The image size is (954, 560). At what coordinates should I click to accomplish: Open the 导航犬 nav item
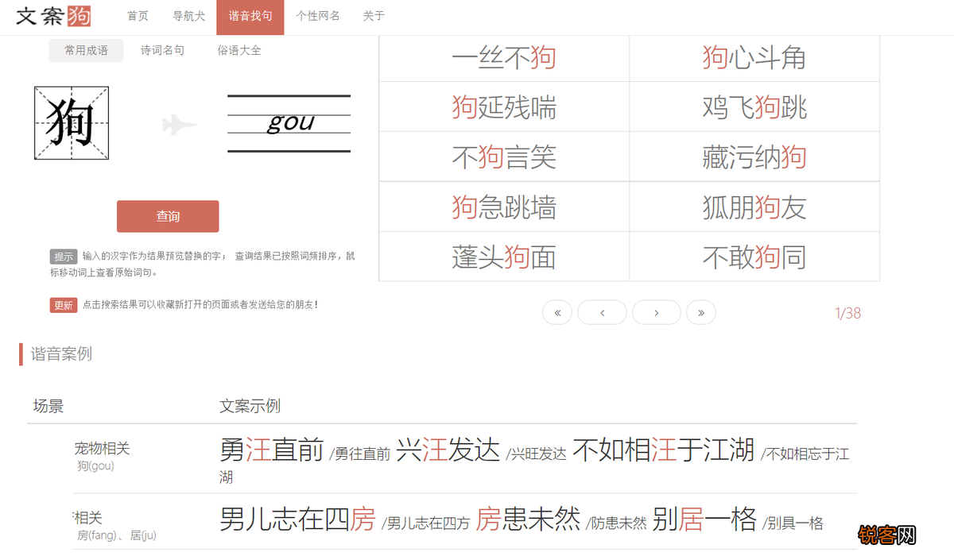tap(188, 16)
